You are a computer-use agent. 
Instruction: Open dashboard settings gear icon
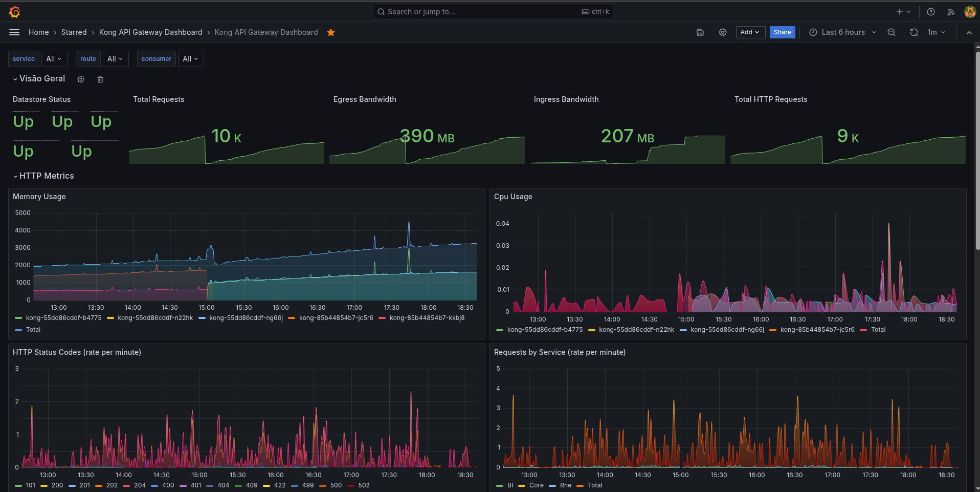pos(723,32)
